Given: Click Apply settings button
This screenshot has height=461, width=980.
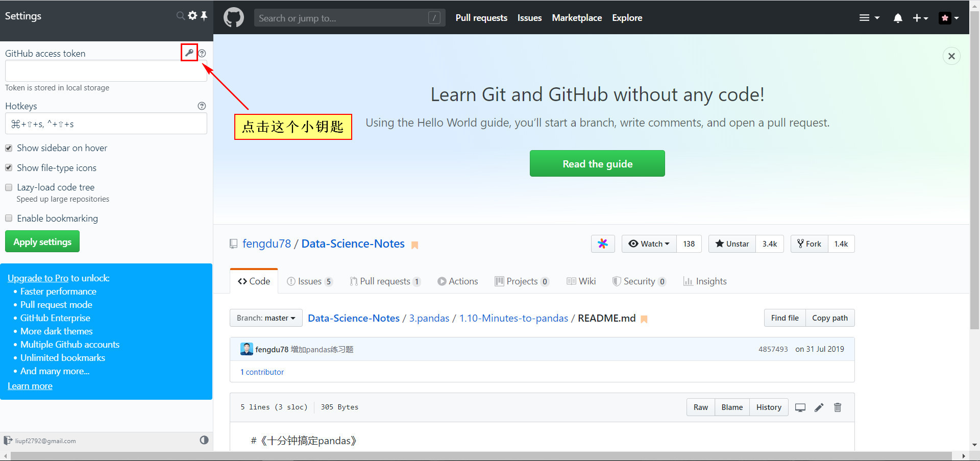Looking at the screenshot, I should pos(42,241).
